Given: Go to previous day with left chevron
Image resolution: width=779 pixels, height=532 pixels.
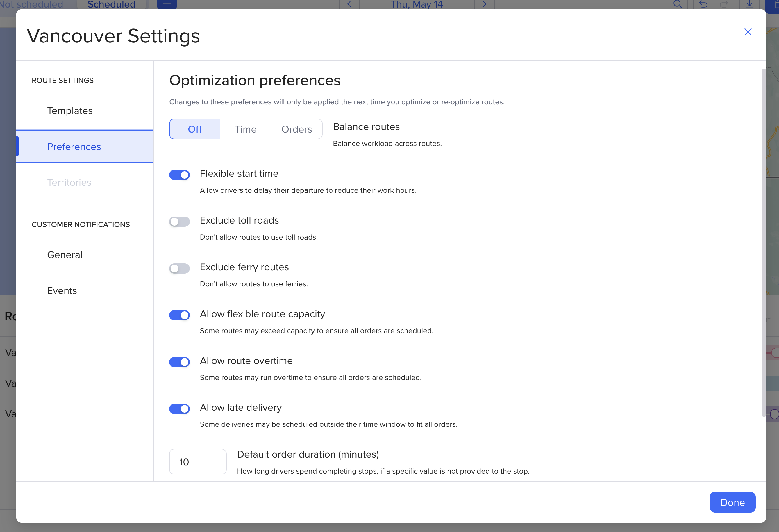Looking at the screenshot, I should point(349,4).
